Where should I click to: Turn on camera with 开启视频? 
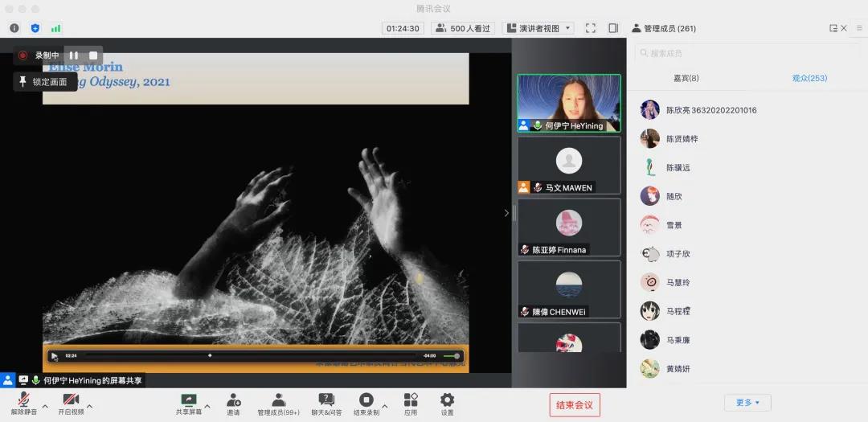point(71,399)
